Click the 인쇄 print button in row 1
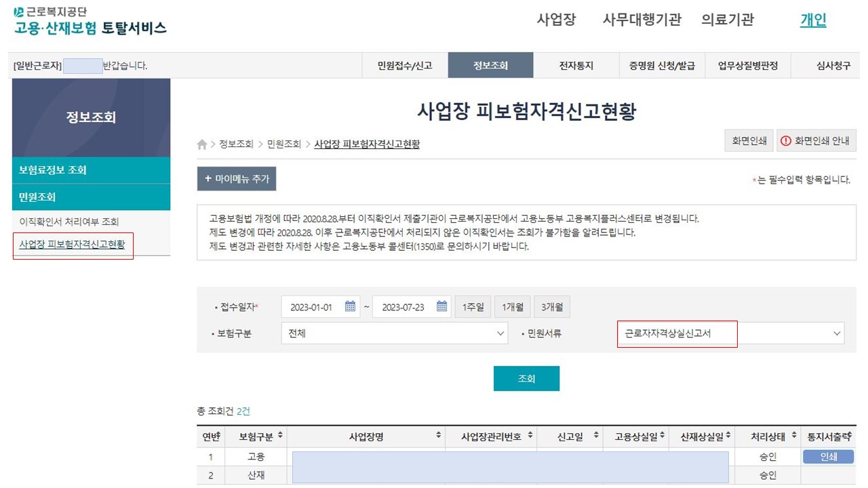This screenshot has height=488, width=868. coord(827,456)
